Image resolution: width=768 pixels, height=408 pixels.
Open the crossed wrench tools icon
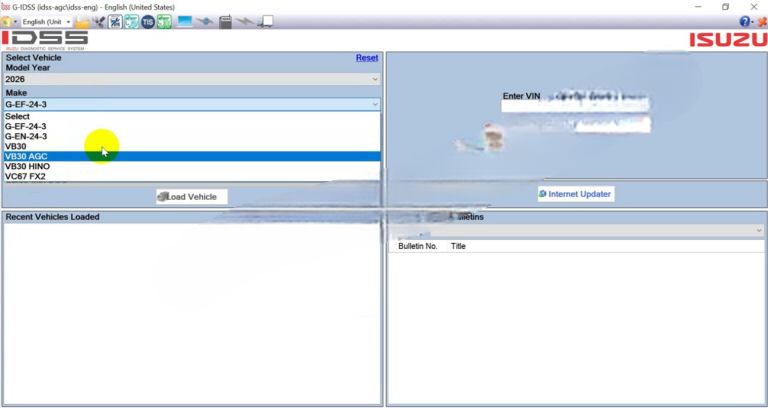[x=98, y=22]
